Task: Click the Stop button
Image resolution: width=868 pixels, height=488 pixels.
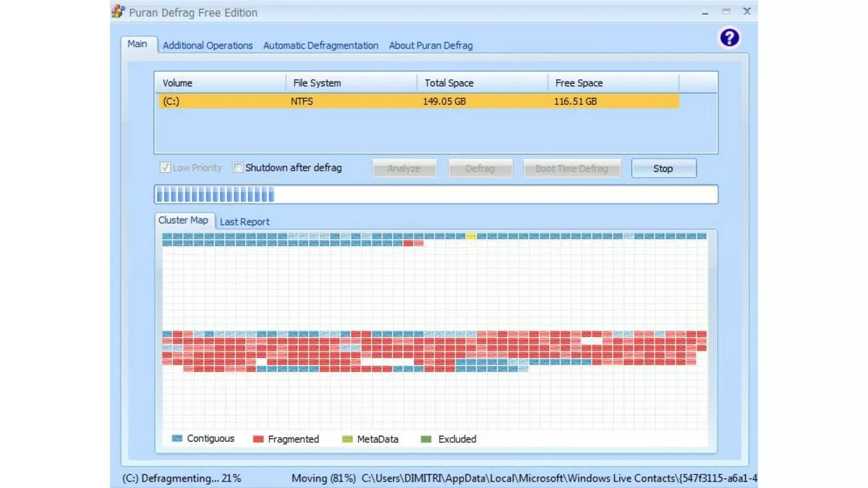Action: [x=663, y=168]
